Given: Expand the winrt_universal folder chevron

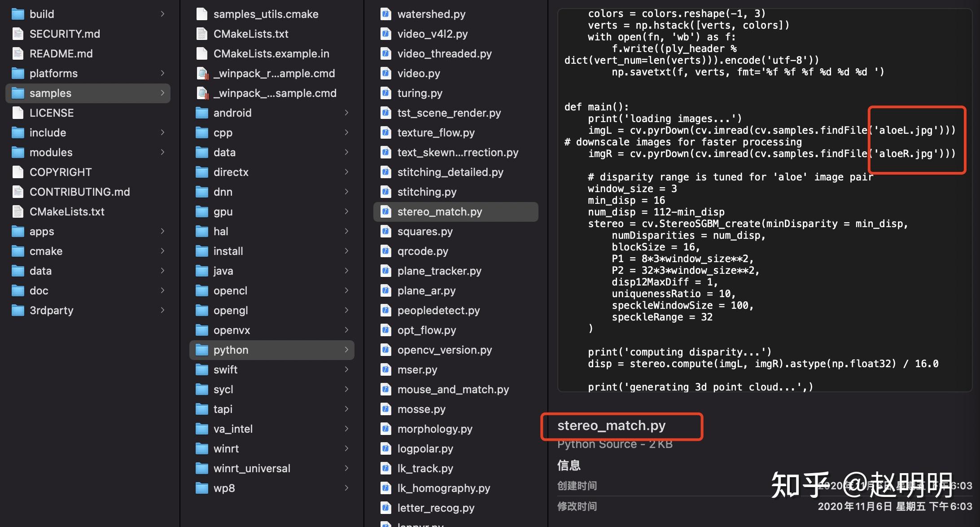Looking at the screenshot, I should coord(346,468).
